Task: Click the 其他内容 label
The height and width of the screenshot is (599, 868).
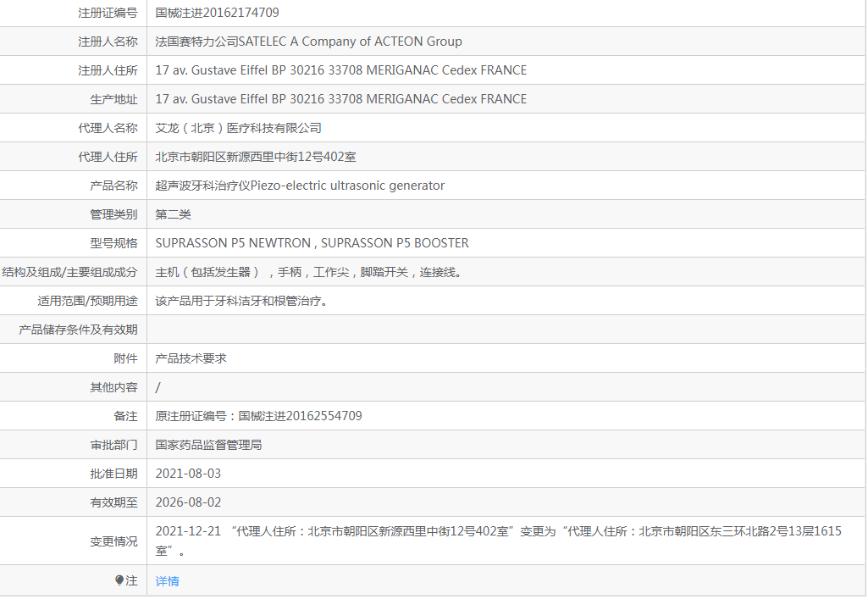Action: click(x=113, y=387)
